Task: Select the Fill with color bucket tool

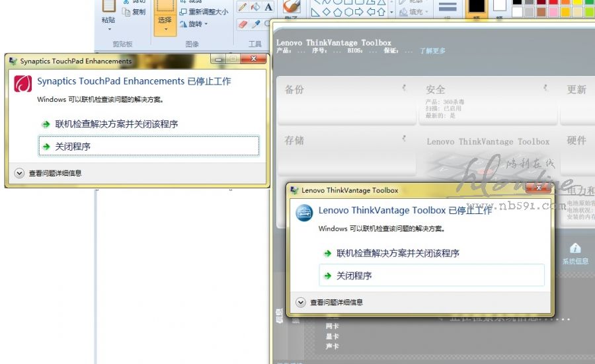Action: (x=256, y=7)
